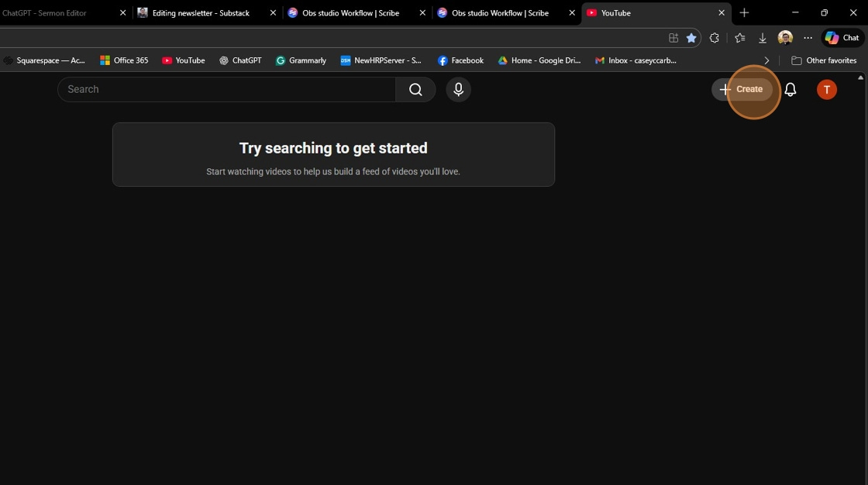
Task: Start voice search with microphone icon
Action: coord(458,89)
